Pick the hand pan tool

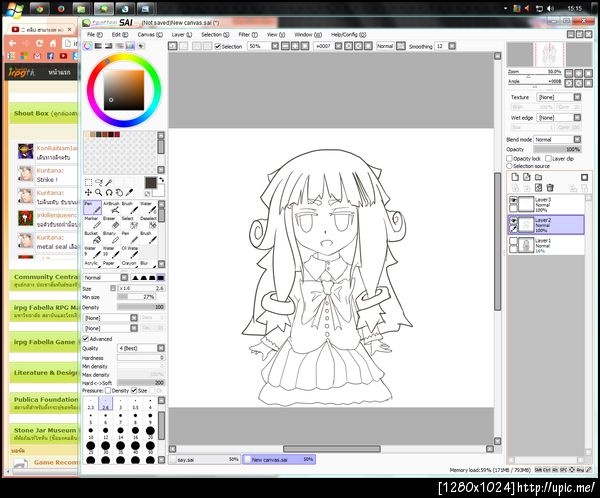point(119,193)
